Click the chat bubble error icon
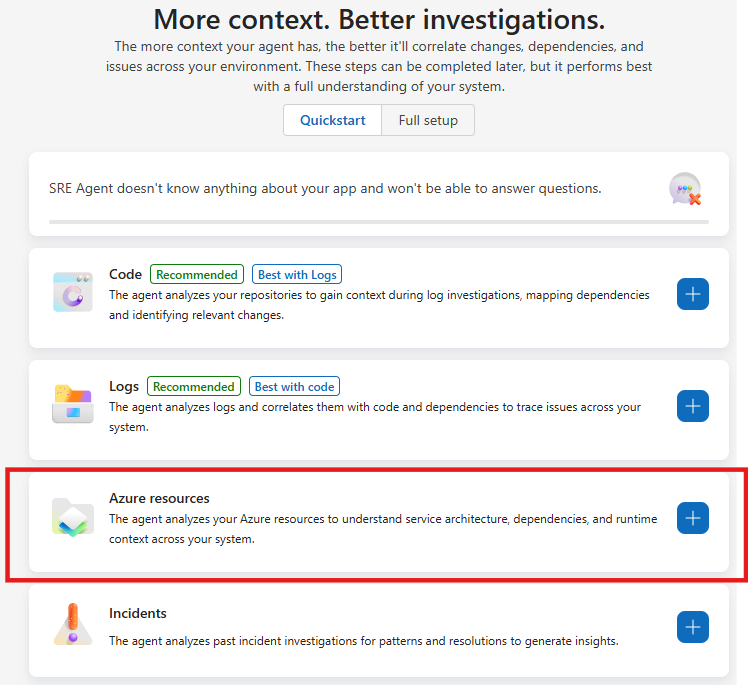 [x=685, y=189]
